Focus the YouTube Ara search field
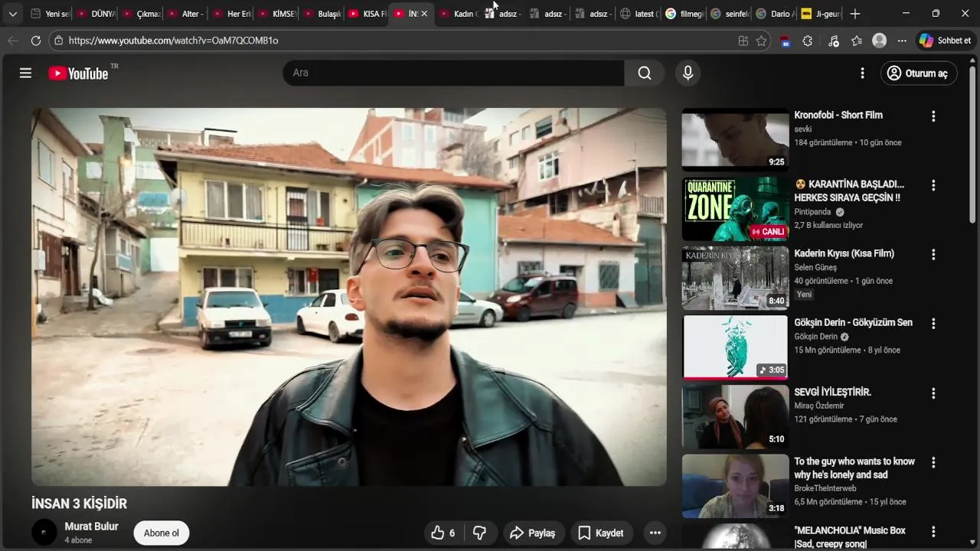 click(453, 73)
